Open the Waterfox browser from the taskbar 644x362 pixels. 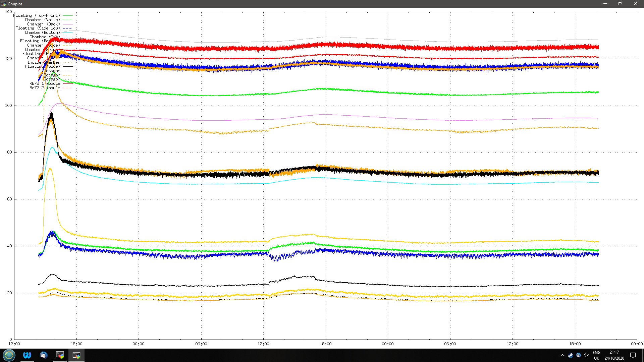pos(27,355)
